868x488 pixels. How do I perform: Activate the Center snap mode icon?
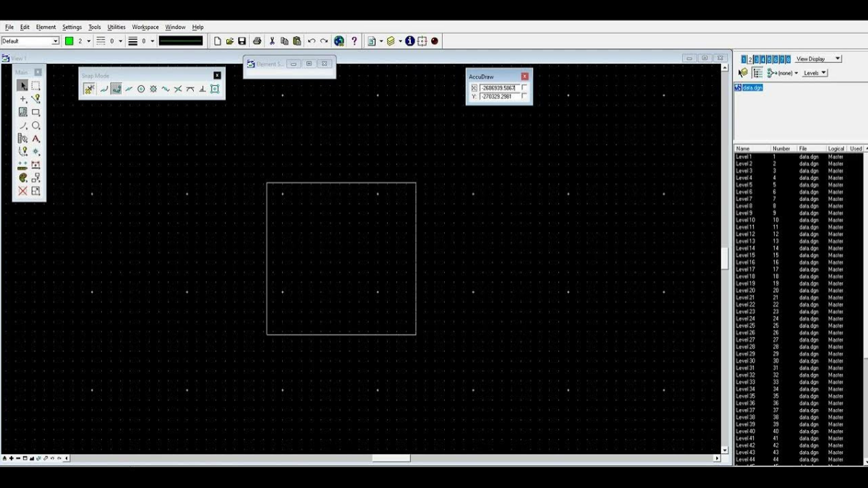click(141, 89)
